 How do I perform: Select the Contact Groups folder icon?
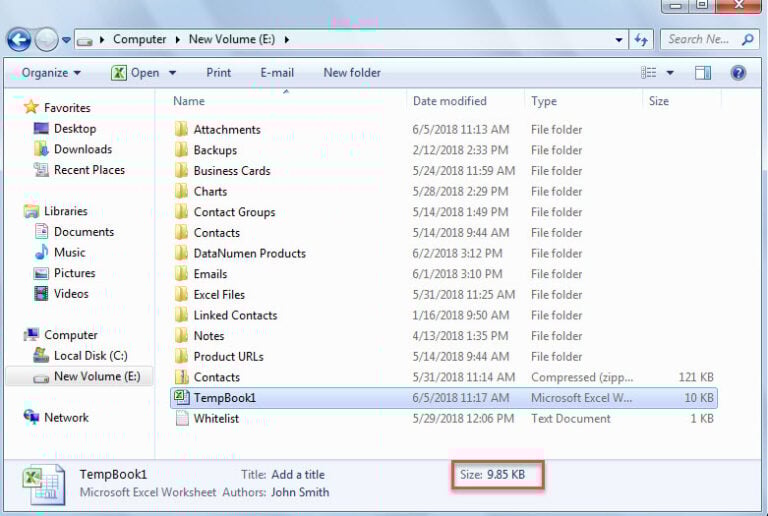181,212
